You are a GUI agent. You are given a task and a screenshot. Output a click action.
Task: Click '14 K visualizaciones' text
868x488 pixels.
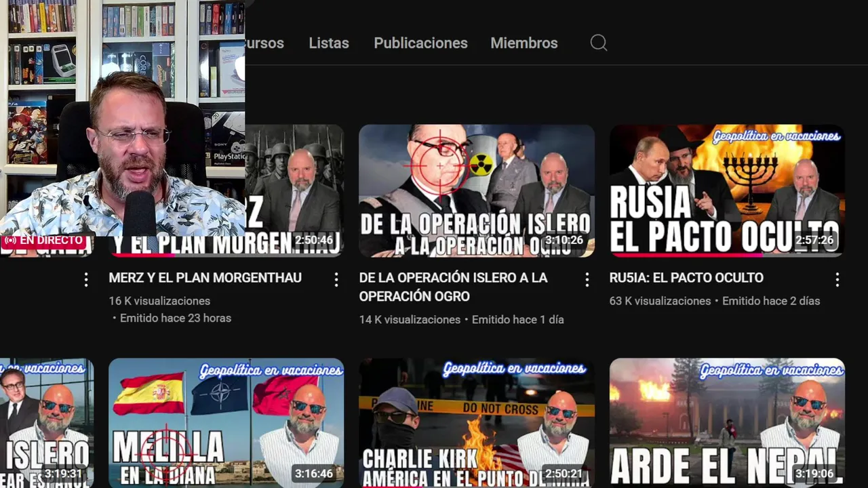(x=410, y=319)
